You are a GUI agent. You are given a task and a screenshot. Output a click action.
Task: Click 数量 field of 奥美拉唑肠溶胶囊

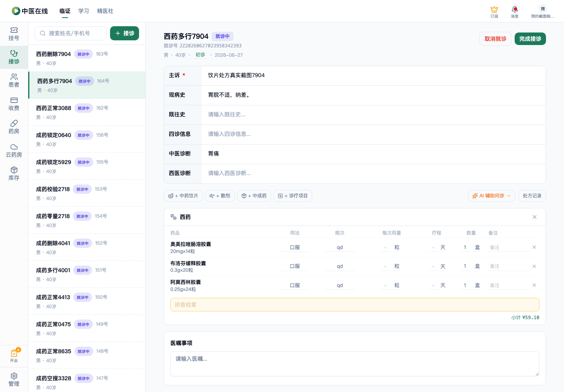(x=465, y=247)
